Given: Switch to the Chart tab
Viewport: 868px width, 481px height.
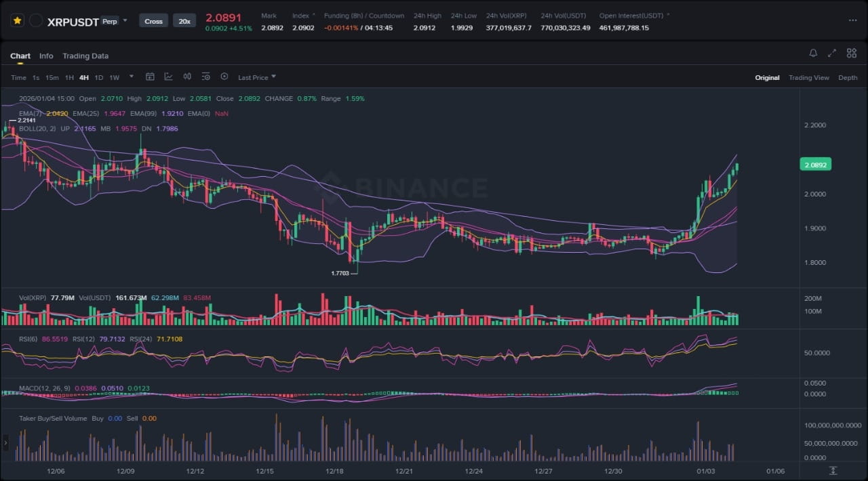Looking at the screenshot, I should (x=20, y=56).
